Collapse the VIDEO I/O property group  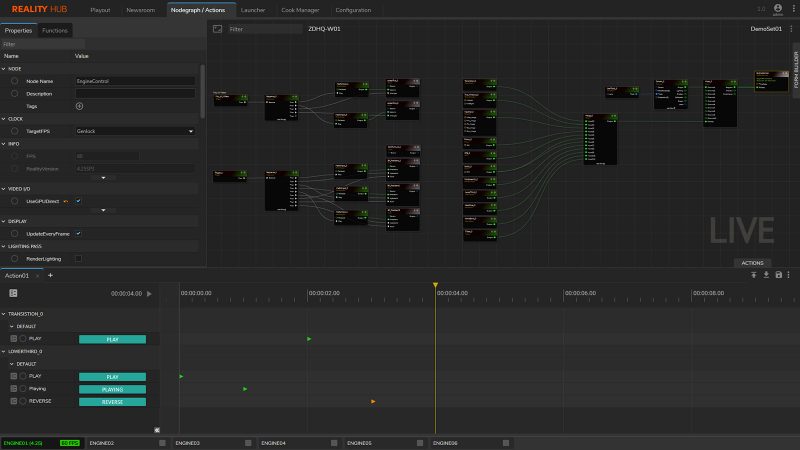tap(4, 189)
